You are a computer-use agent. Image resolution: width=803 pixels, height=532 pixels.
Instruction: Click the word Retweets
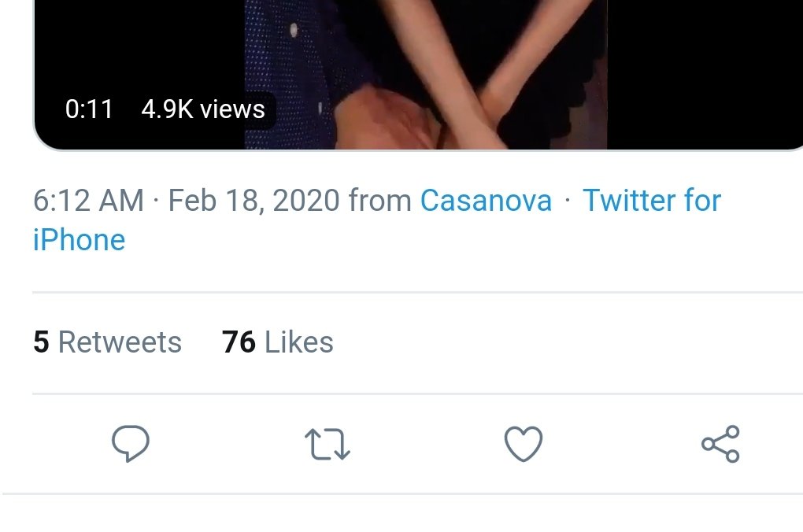pos(120,342)
